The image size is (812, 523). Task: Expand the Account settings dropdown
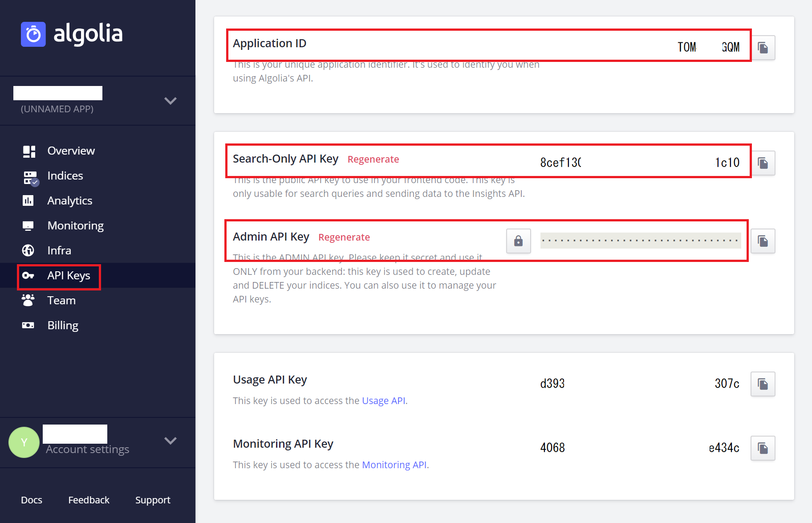[171, 441]
